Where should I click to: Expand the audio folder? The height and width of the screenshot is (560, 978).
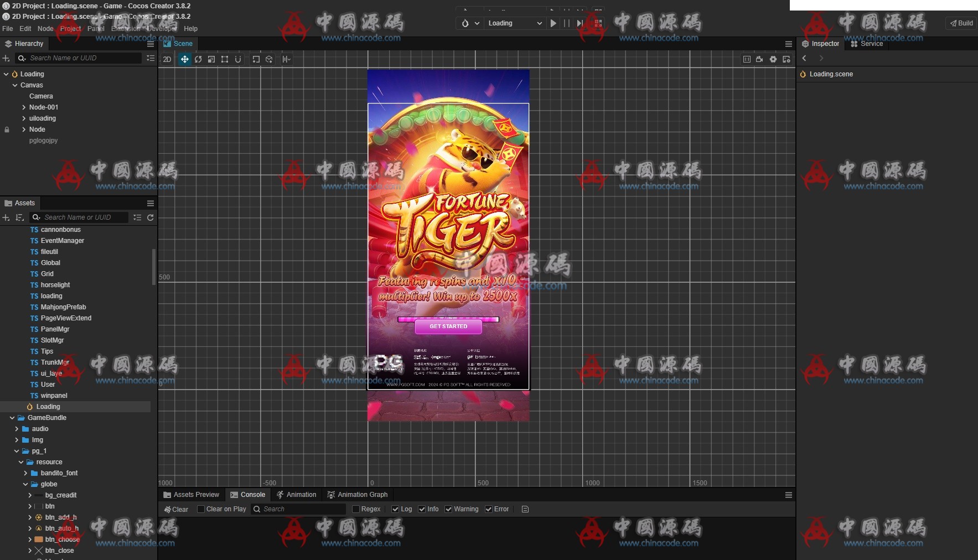click(x=17, y=429)
